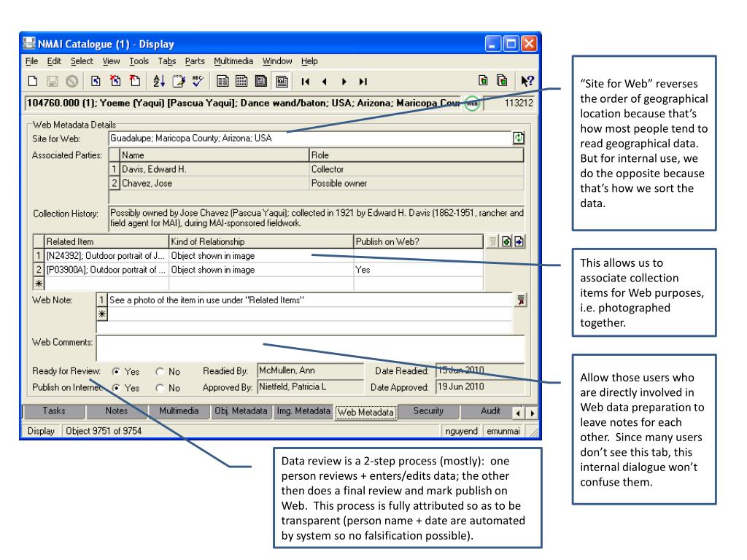Switch to the Obj. Metadata tab
This screenshot has height=560, width=747.
[241, 411]
